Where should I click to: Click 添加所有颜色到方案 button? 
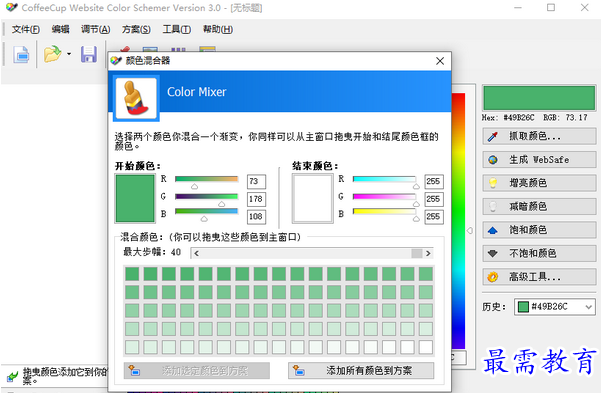pyautogui.click(x=361, y=371)
